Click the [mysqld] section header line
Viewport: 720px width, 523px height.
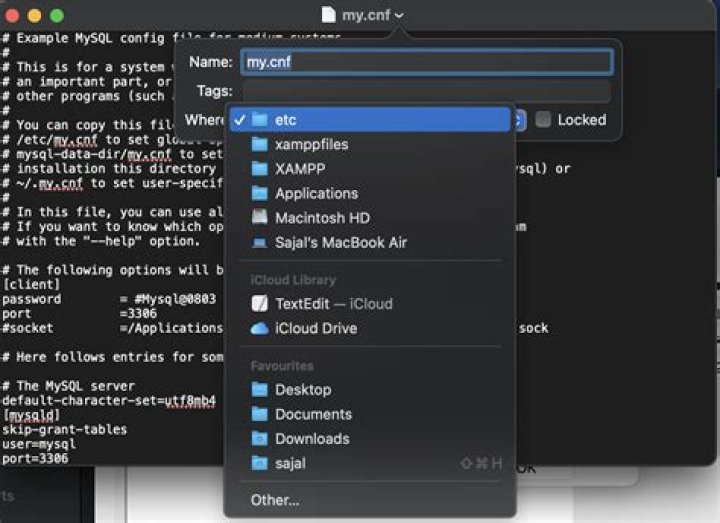pos(31,415)
